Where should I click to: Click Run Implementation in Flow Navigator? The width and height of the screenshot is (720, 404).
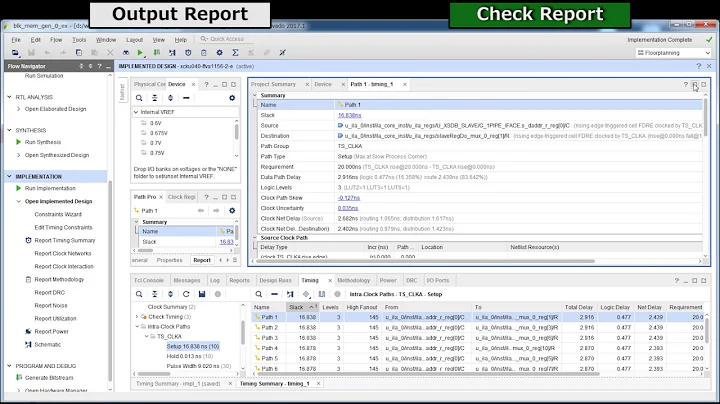click(50, 188)
